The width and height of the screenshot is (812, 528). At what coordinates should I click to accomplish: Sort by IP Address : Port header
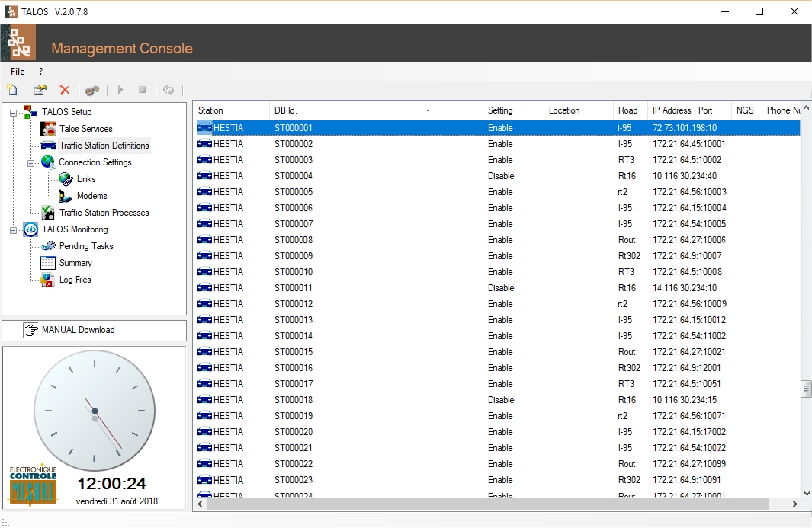[x=688, y=110]
